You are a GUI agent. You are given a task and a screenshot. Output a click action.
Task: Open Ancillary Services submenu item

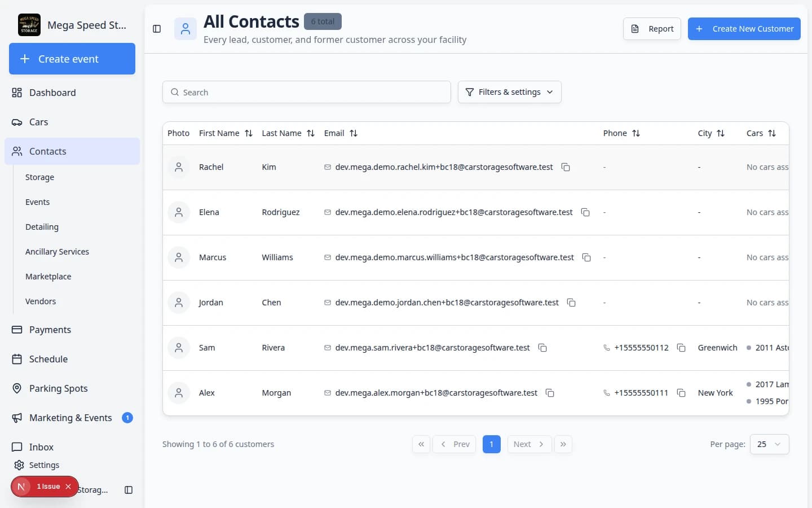[x=57, y=252]
